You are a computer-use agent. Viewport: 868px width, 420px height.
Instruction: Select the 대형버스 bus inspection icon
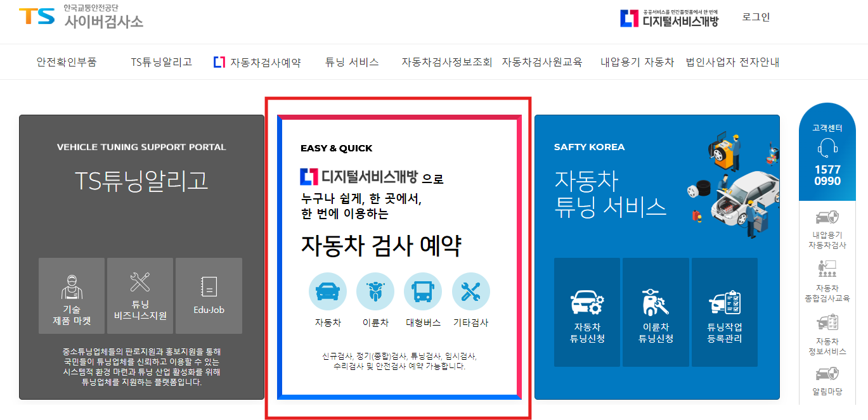coord(423,291)
